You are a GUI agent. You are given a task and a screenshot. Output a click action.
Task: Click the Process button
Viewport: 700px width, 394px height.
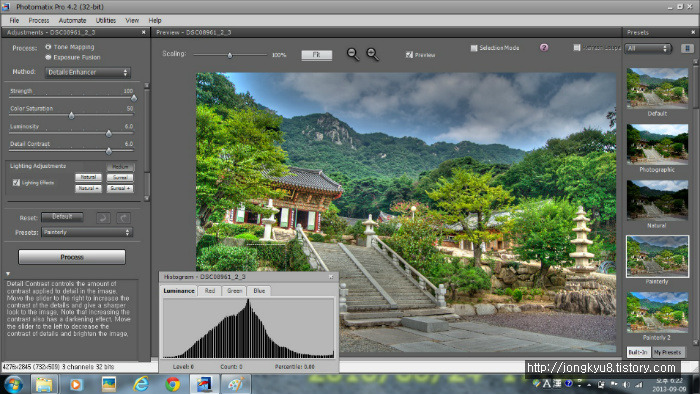tap(71, 257)
